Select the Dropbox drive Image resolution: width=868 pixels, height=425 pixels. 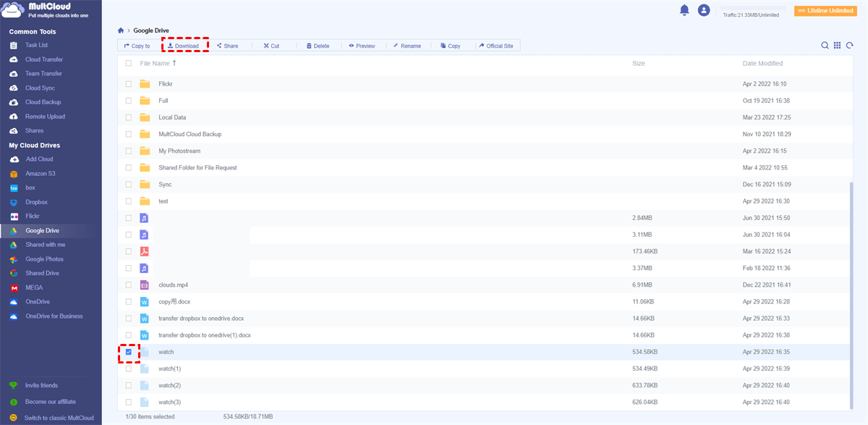36,202
